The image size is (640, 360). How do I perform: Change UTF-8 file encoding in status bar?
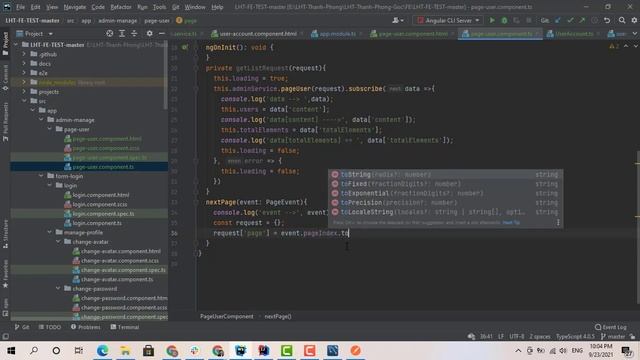tap(517, 336)
